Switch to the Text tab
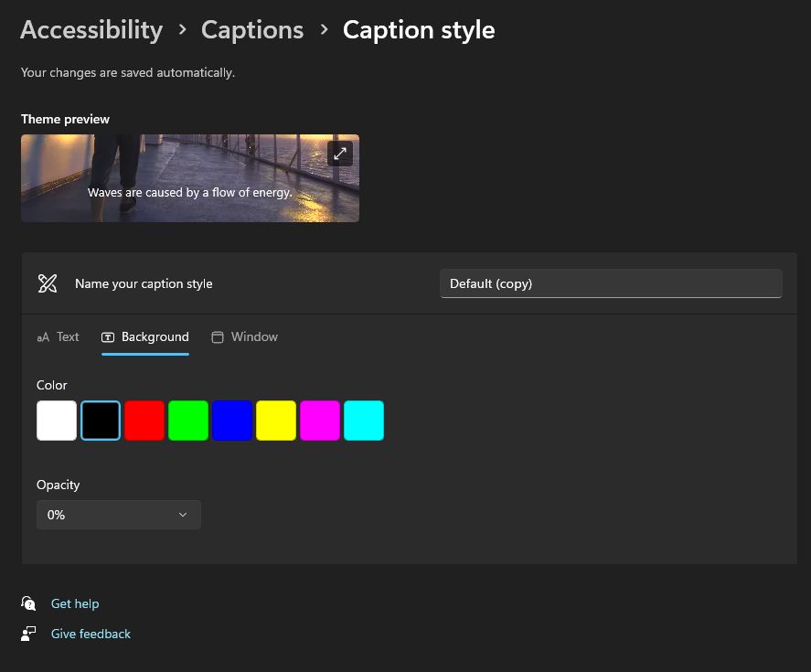Screen dimensions: 811x672 tap(67, 336)
